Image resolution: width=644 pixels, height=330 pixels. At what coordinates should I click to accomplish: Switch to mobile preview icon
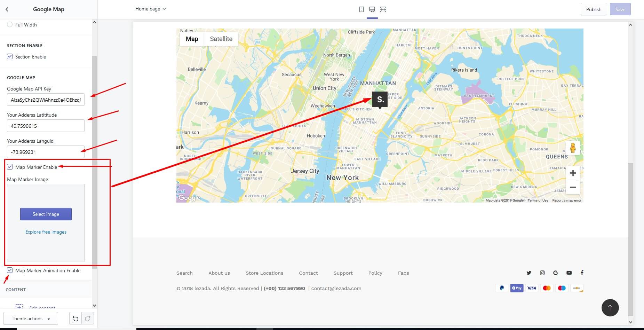361,9
